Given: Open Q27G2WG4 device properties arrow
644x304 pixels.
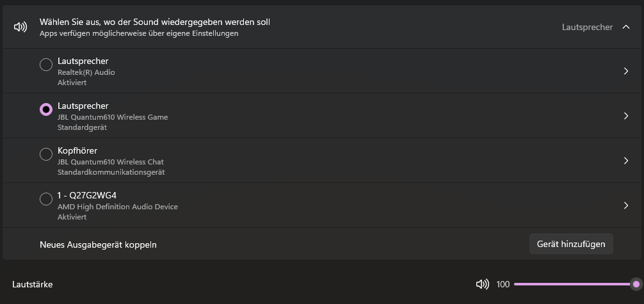Looking at the screenshot, I should coord(626,205).
